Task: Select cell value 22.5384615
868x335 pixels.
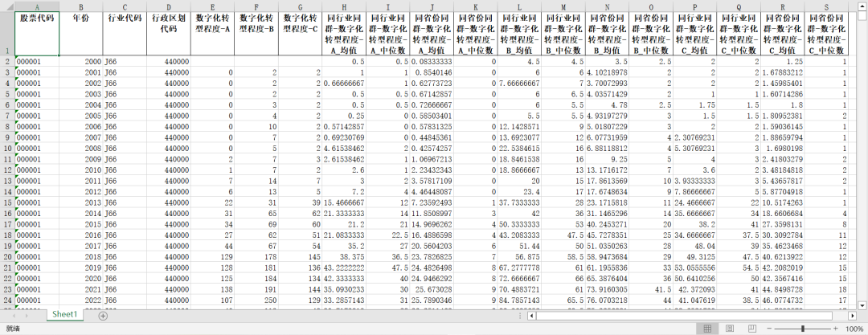Action: (518, 149)
